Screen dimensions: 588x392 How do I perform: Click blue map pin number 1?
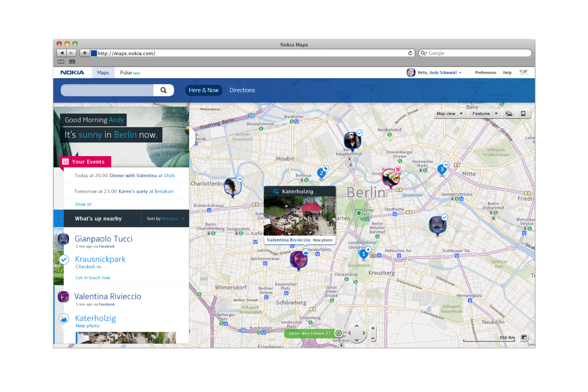[363, 254]
